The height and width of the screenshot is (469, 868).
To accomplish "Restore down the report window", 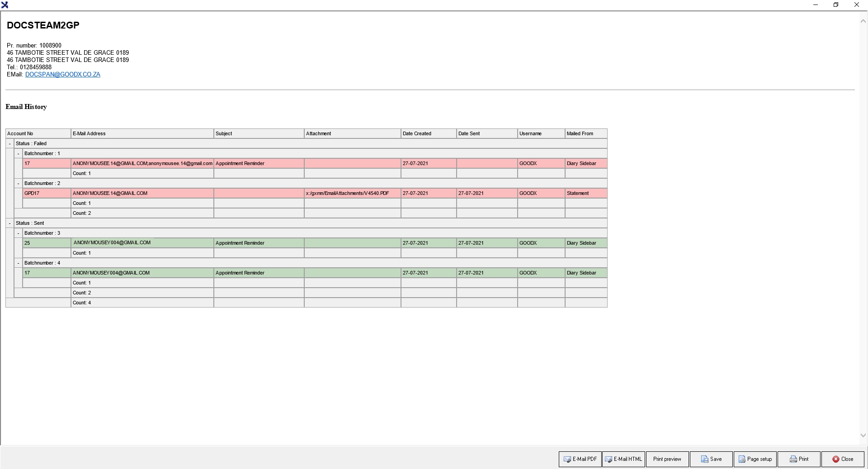I will point(836,5).
